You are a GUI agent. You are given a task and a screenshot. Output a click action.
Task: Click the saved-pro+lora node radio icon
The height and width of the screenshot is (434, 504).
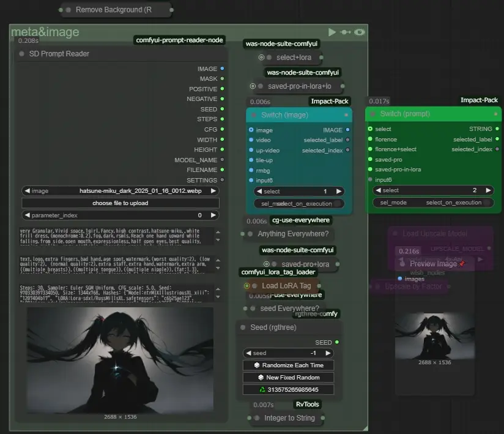coord(267,264)
